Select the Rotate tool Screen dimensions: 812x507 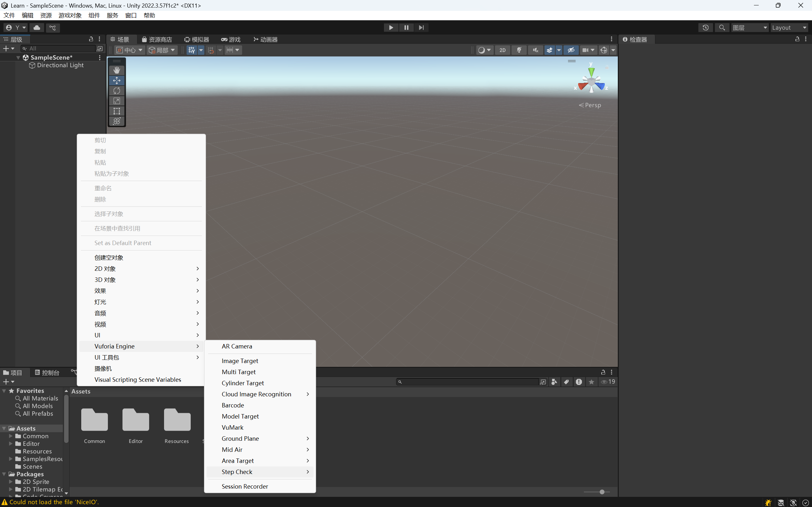point(116,91)
